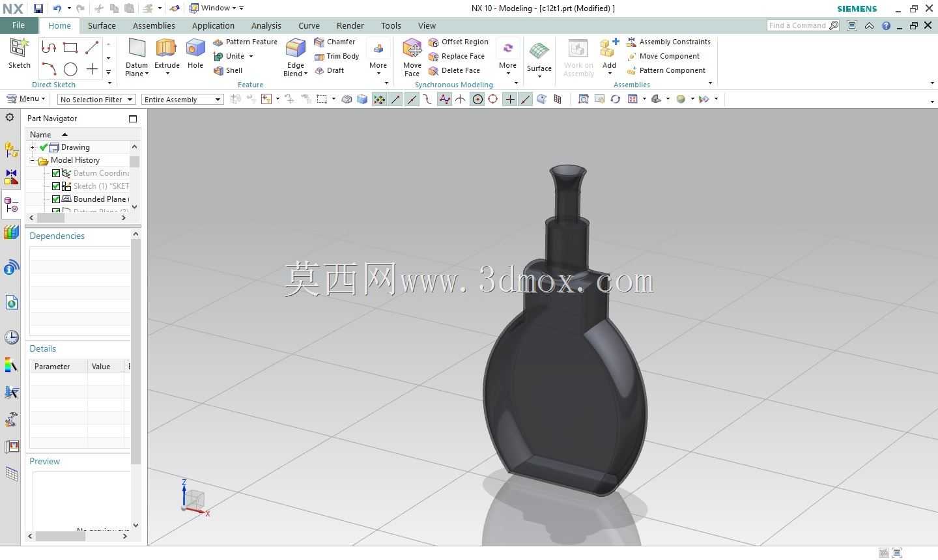The image size is (938, 560).
Task: Collapse the Model History node
Action: click(33, 160)
